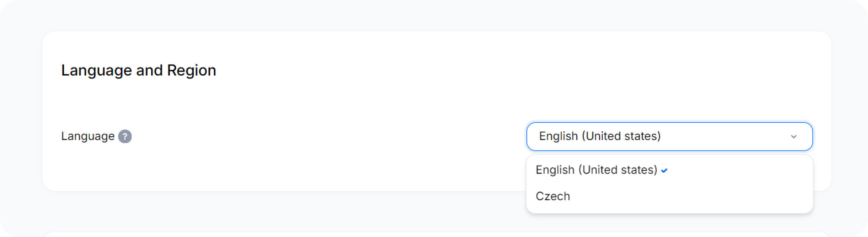Image resolution: width=868 pixels, height=237 pixels.
Task: Click the gray circled question mark icon
Action: tap(125, 136)
